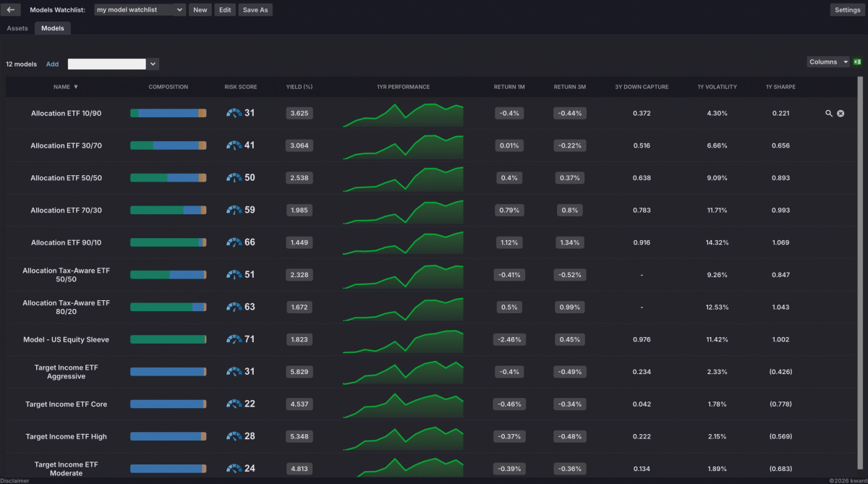The width and height of the screenshot is (868, 484).
Task: Click risk gauge for Target Income ETF Core
Action: point(234,404)
